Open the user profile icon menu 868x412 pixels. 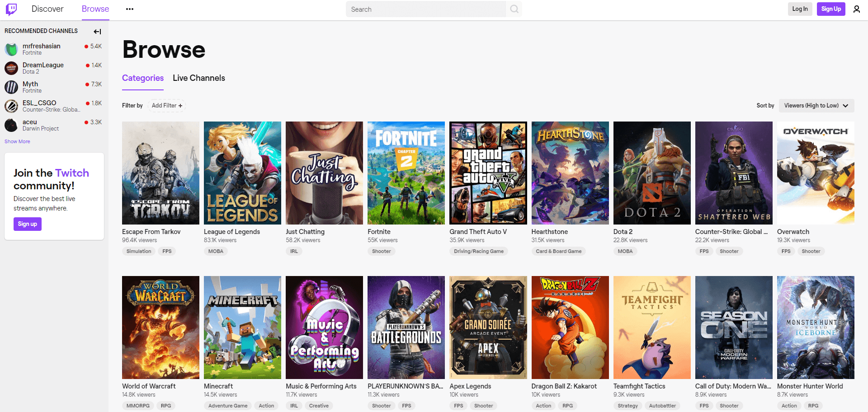[856, 9]
